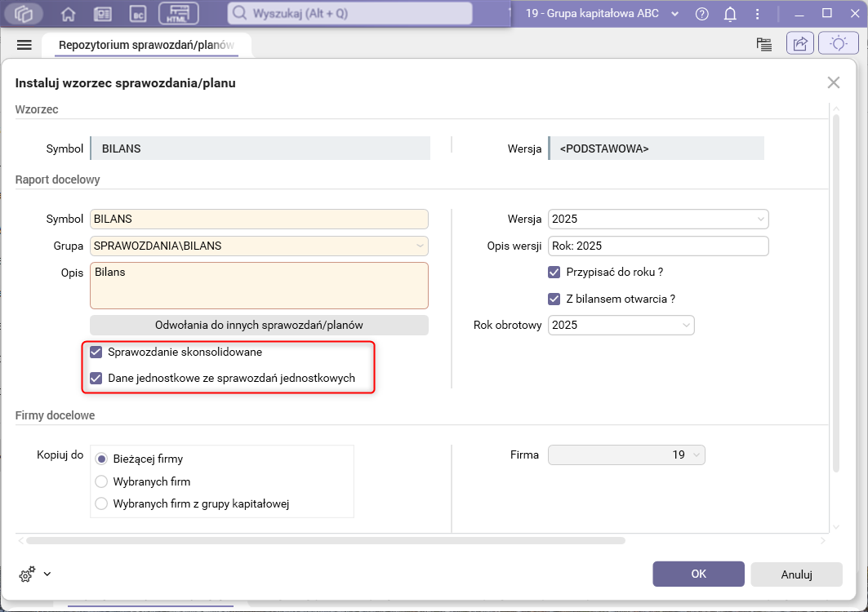The image size is (868, 612).
Task: Click the horizontal scrollbar of the dialog
Action: pyautogui.click(x=326, y=541)
